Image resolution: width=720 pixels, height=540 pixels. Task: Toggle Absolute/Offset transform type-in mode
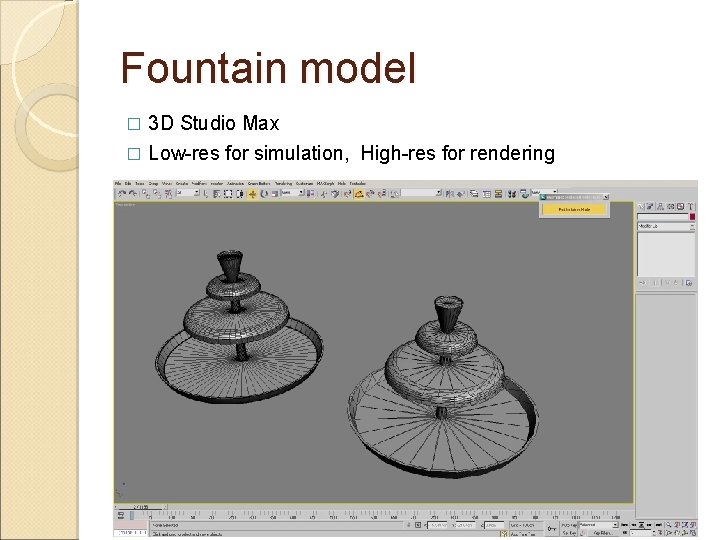pyautogui.click(x=418, y=525)
